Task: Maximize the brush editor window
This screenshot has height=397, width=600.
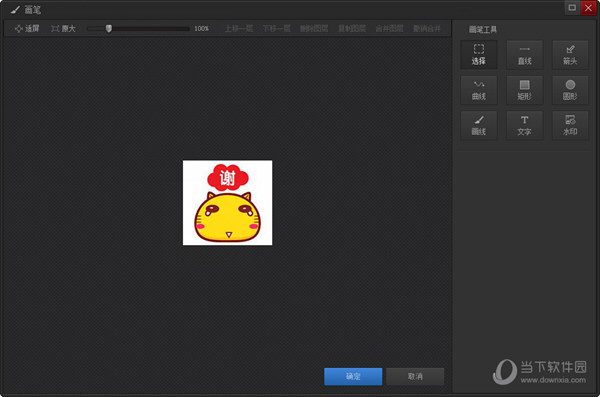Action: click(x=572, y=8)
